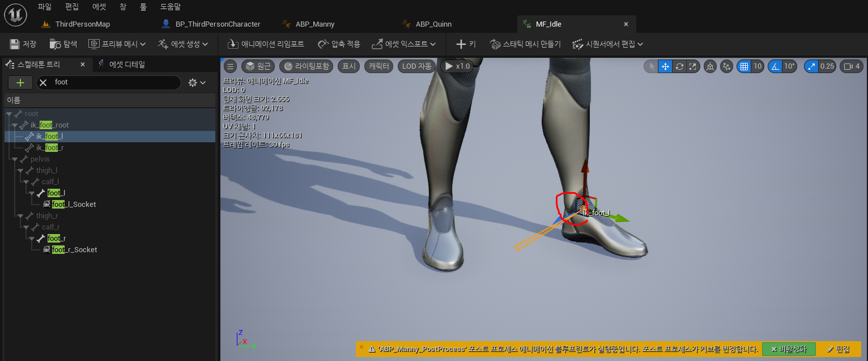Click the green add (+) button
The image size is (868, 361).
point(20,83)
